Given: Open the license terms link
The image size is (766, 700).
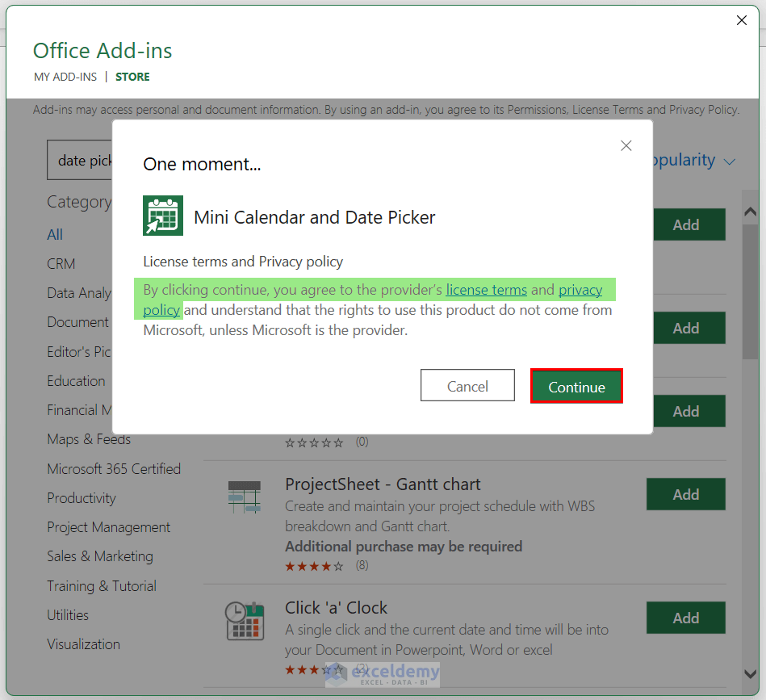Looking at the screenshot, I should [x=486, y=290].
